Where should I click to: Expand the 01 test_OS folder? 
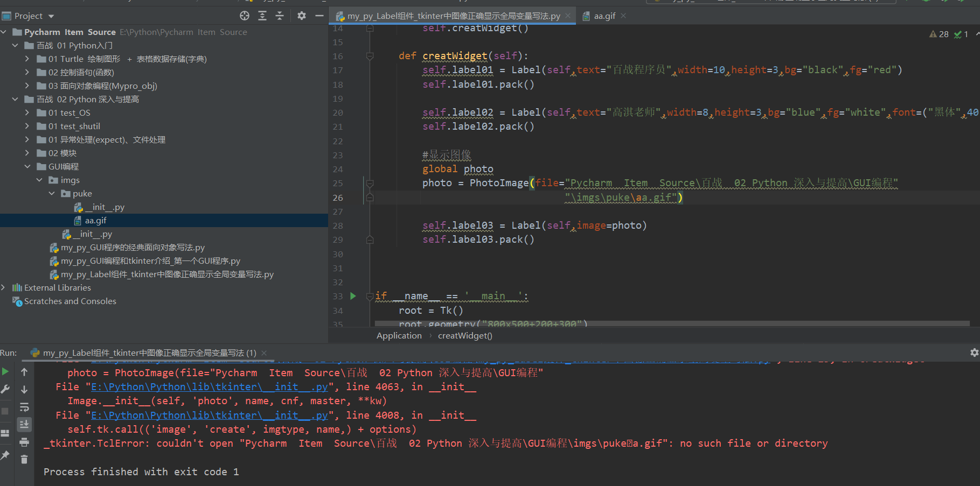pyautogui.click(x=27, y=113)
